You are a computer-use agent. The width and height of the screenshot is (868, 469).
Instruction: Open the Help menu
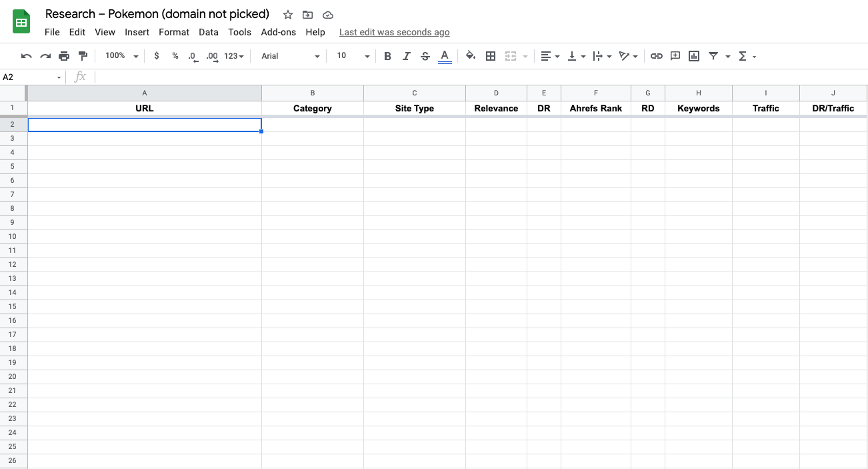[x=315, y=32]
